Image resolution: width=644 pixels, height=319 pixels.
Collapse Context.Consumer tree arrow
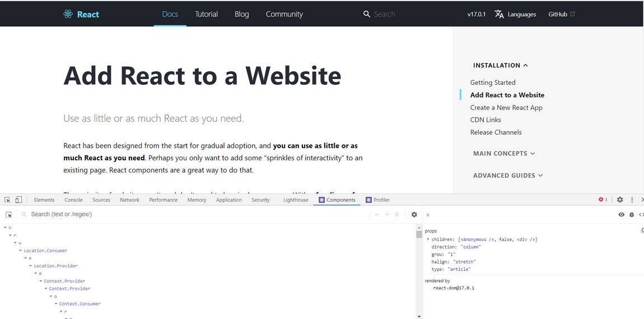pyautogui.click(x=56, y=304)
